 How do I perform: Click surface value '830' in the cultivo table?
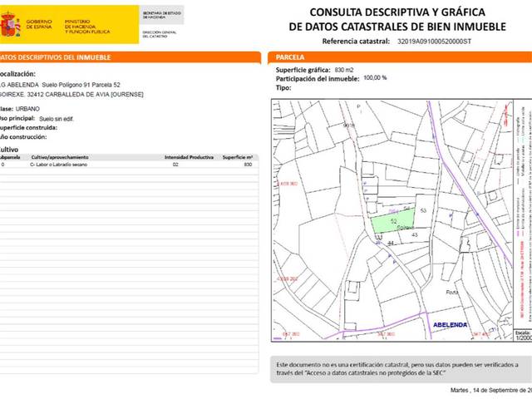[248, 165]
